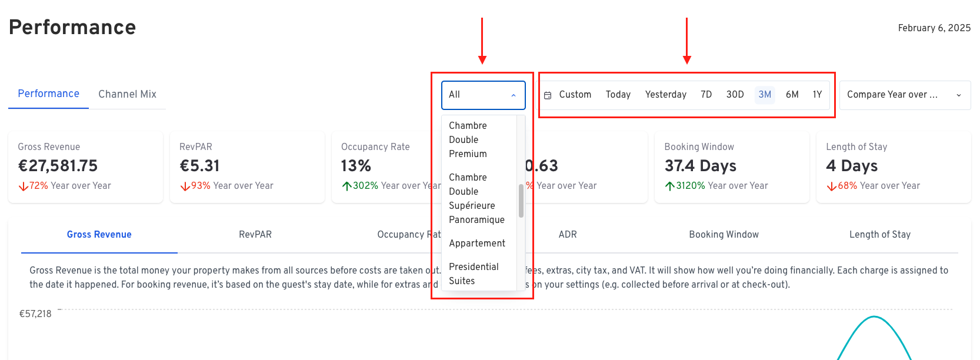Image resolution: width=980 pixels, height=360 pixels.
Task: Click the green up arrow under Booking Window
Action: pyautogui.click(x=670, y=186)
